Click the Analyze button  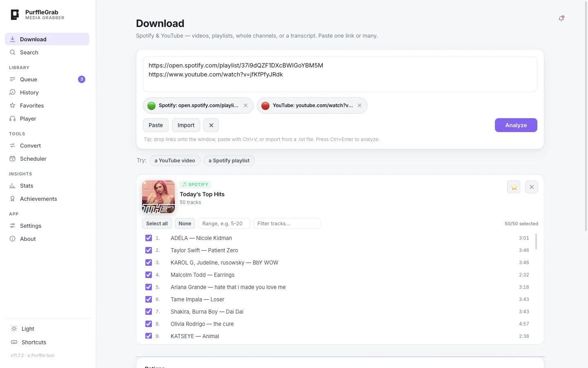[516, 125]
